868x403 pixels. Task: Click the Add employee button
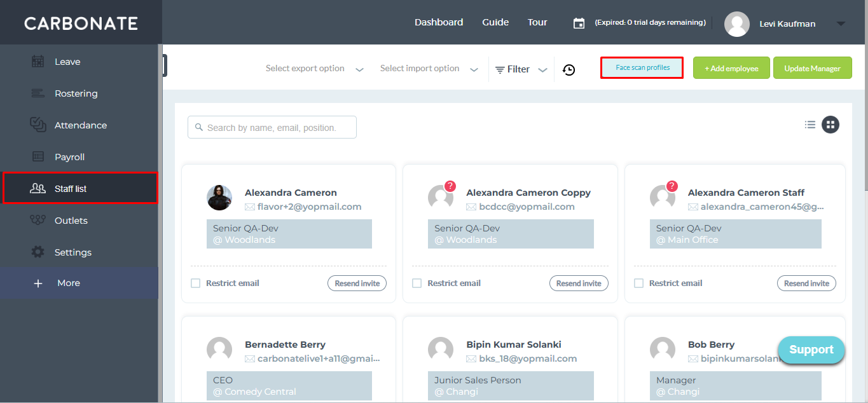(x=731, y=68)
